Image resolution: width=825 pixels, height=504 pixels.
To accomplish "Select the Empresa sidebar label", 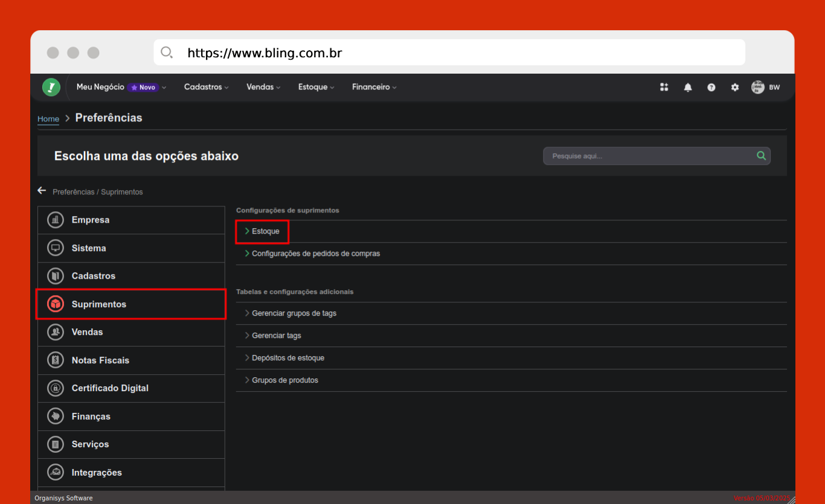I will (x=91, y=220).
